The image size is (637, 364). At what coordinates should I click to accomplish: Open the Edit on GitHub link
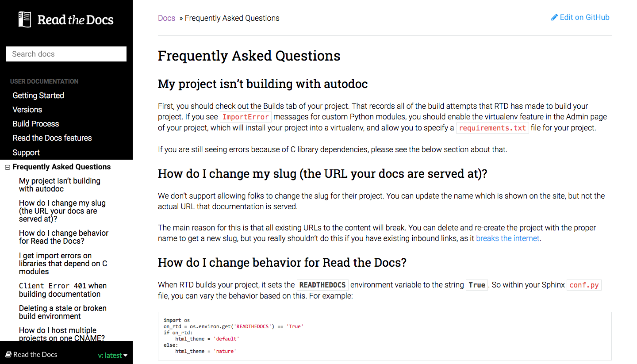tap(584, 18)
